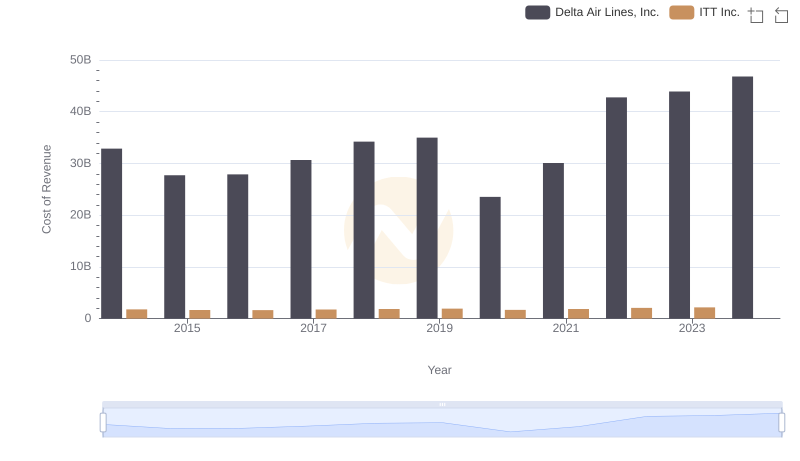Click the range slider top grip bar
The height and width of the screenshot is (461, 800).
pyautogui.click(x=442, y=404)
